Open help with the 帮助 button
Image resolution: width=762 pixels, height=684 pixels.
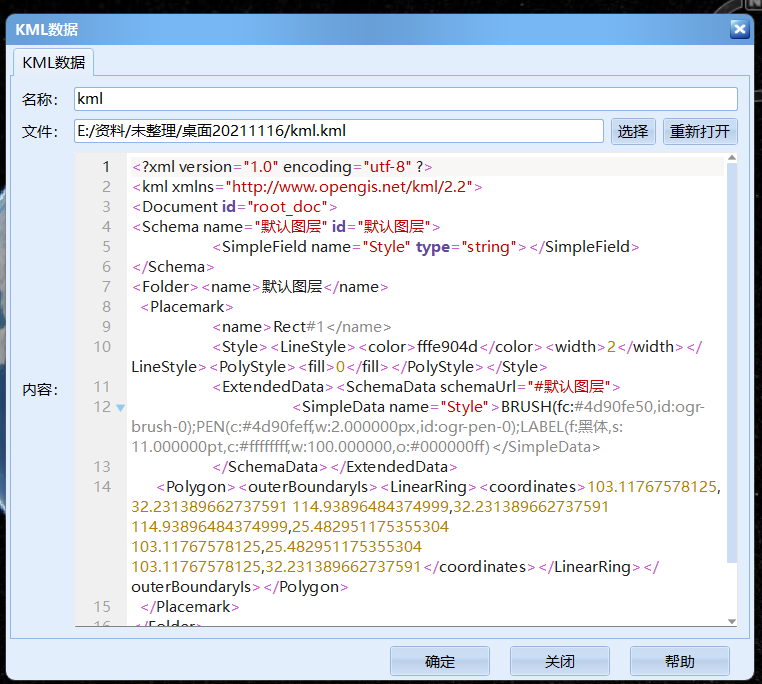679,661
